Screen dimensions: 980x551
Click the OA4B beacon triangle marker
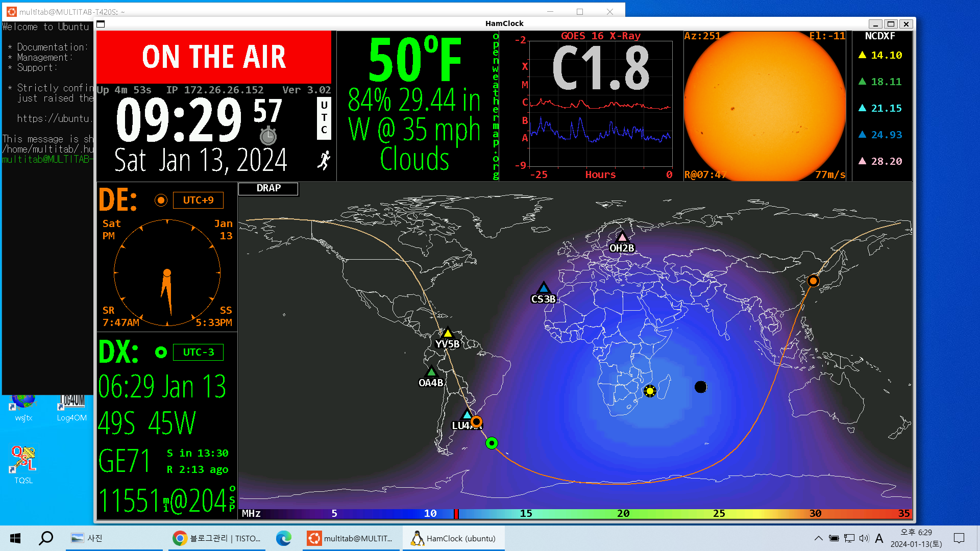(431, 372)
